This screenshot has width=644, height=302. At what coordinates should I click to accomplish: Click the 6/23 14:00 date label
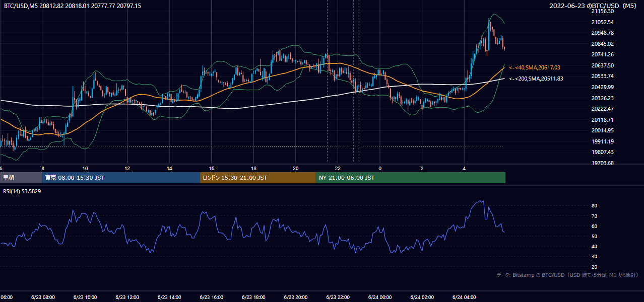point(169,297)
